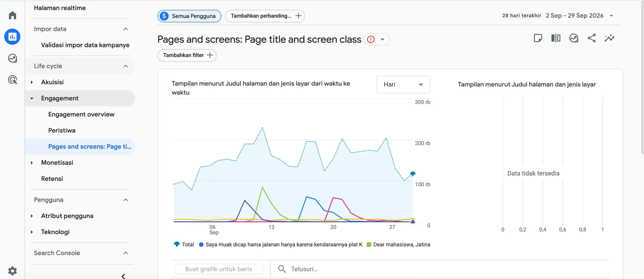This screenshot has width=644, height=279.
Task: Click Tambahkan filter button
Action: click(x=187, y=55)
